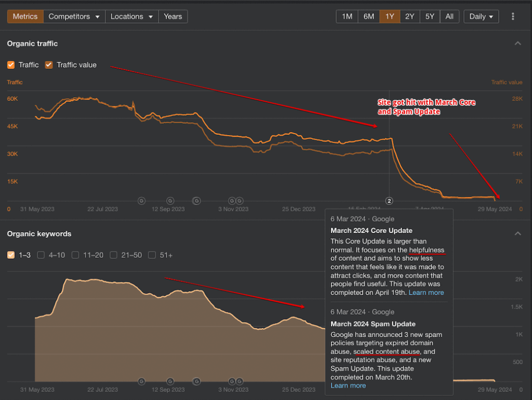Open Learn more link for Spam Update
532x400 pixels.
pos(348,385)
